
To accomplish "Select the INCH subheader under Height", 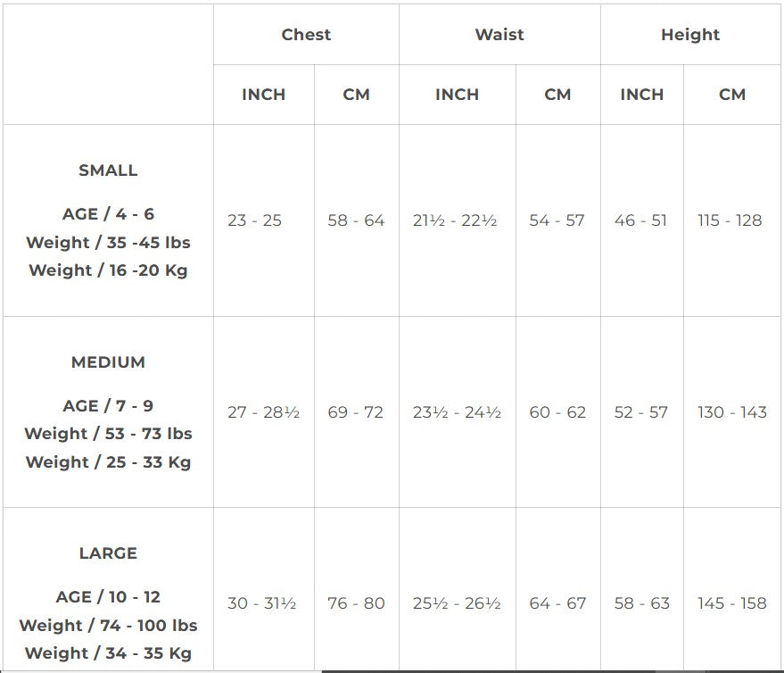I will (x=641, y=95).
